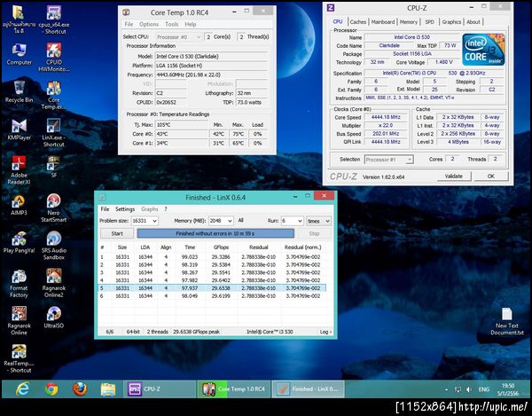
Task: Launch AIMP3 desktop shortcut
Action: click(x=19, y=205)
